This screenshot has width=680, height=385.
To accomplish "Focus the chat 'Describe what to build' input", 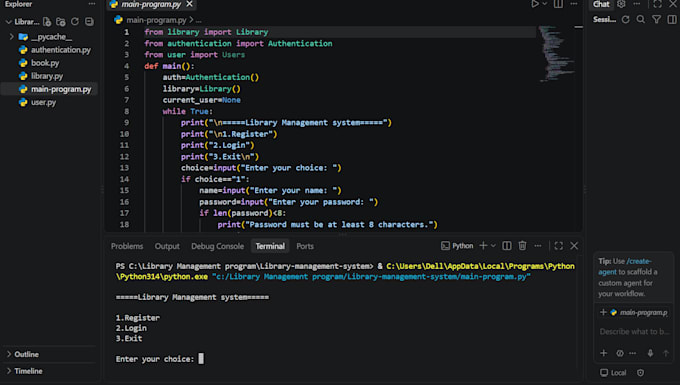I will (634, 332).
